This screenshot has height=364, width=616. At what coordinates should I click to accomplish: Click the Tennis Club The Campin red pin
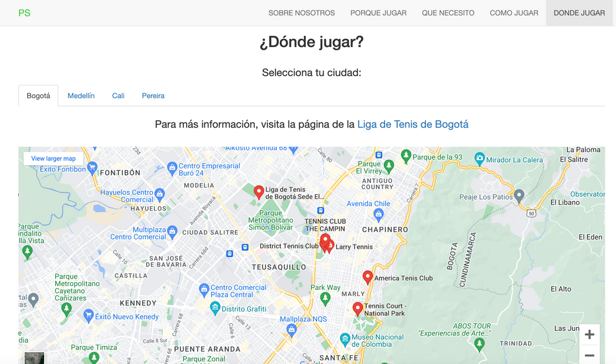click(x=325, y=240)
